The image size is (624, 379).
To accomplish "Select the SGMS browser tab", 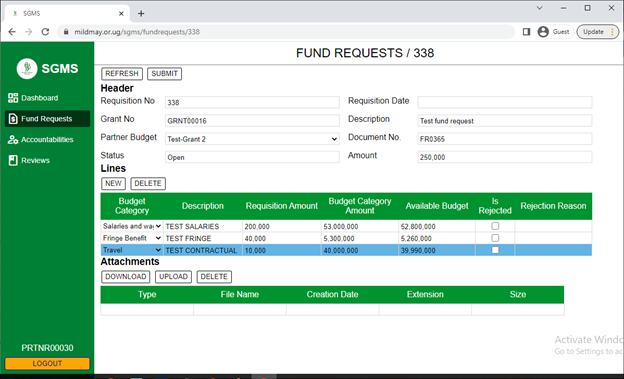I will point(68,14).
